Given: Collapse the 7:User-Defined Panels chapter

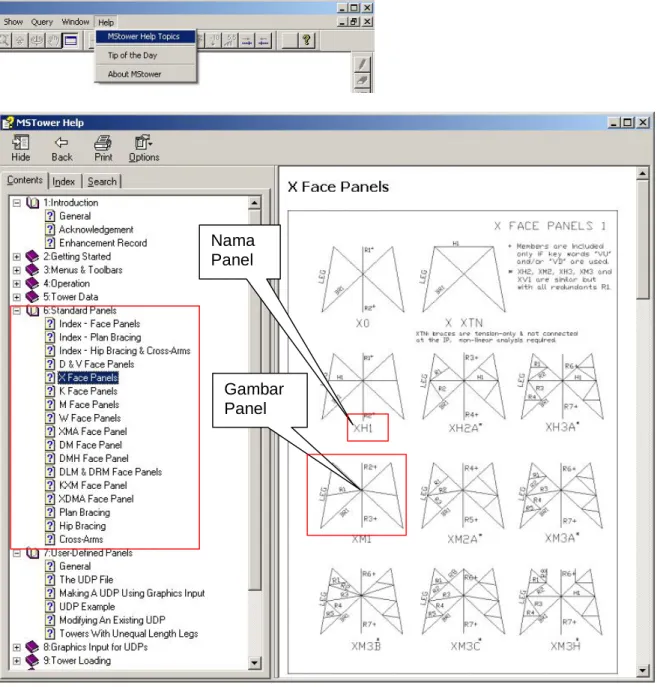Looking at the screenshot, I should click(x=17, y=553).
